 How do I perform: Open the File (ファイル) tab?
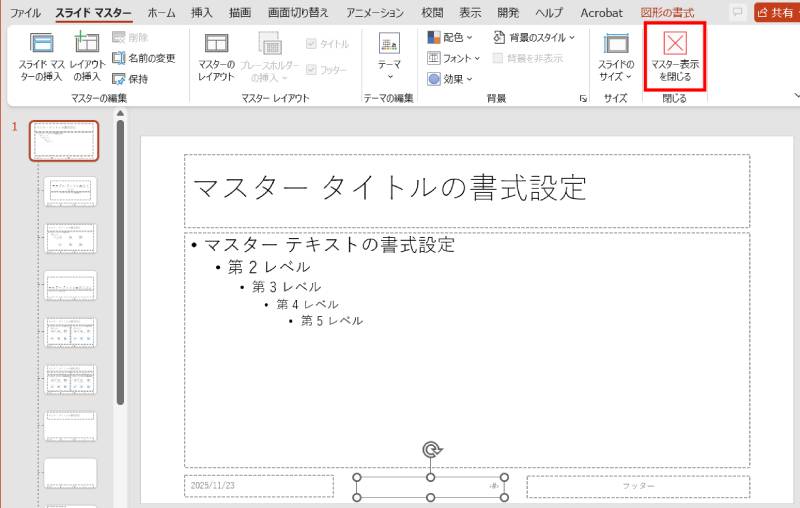pos(26,13)
